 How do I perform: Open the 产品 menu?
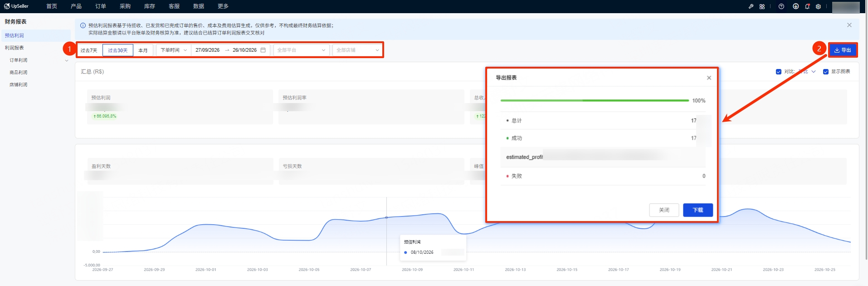[x=76, y=6]
